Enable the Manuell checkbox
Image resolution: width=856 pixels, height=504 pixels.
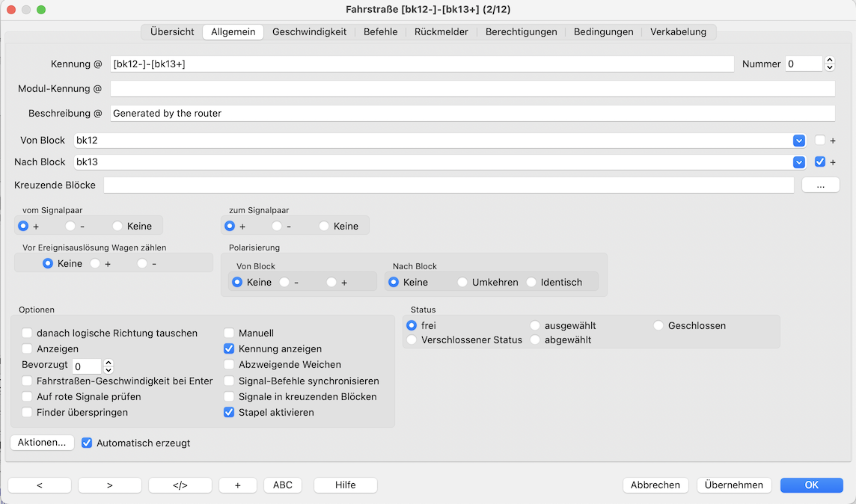pos(230,334)
